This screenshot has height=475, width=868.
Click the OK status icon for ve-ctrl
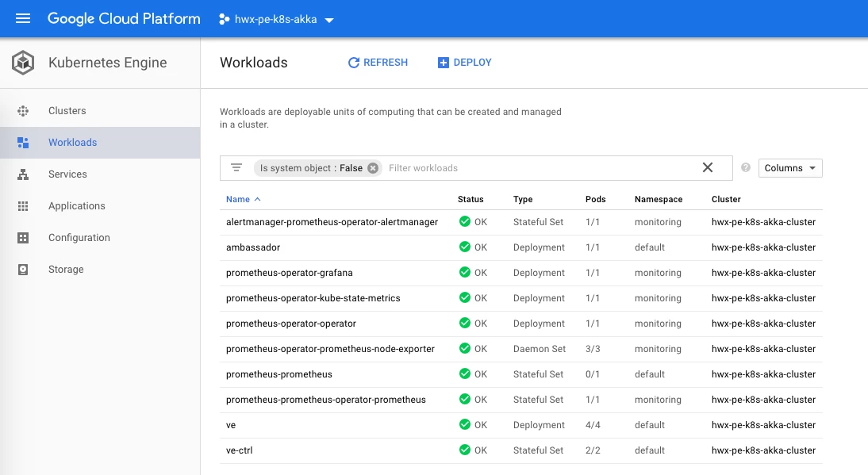point(465,450)
